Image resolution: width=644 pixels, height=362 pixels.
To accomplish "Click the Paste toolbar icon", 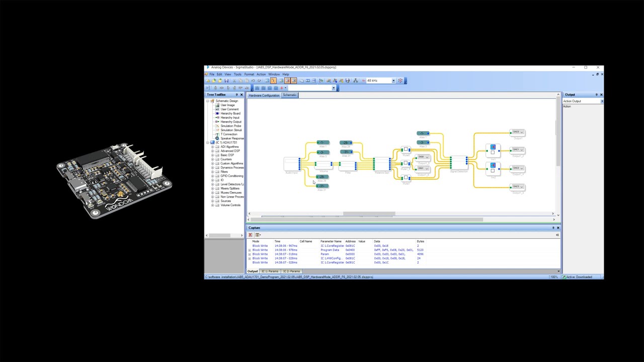I will 247,80.
